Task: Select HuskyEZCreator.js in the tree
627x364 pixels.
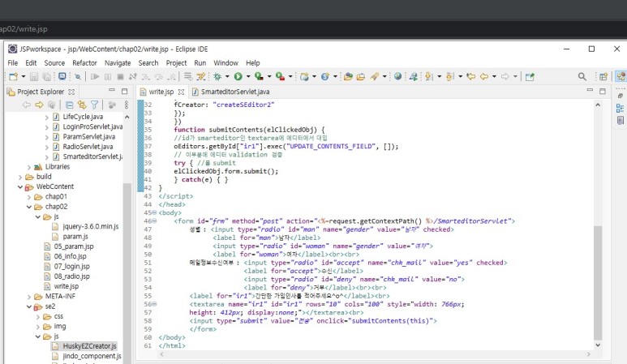Action: tap(89, 345)
